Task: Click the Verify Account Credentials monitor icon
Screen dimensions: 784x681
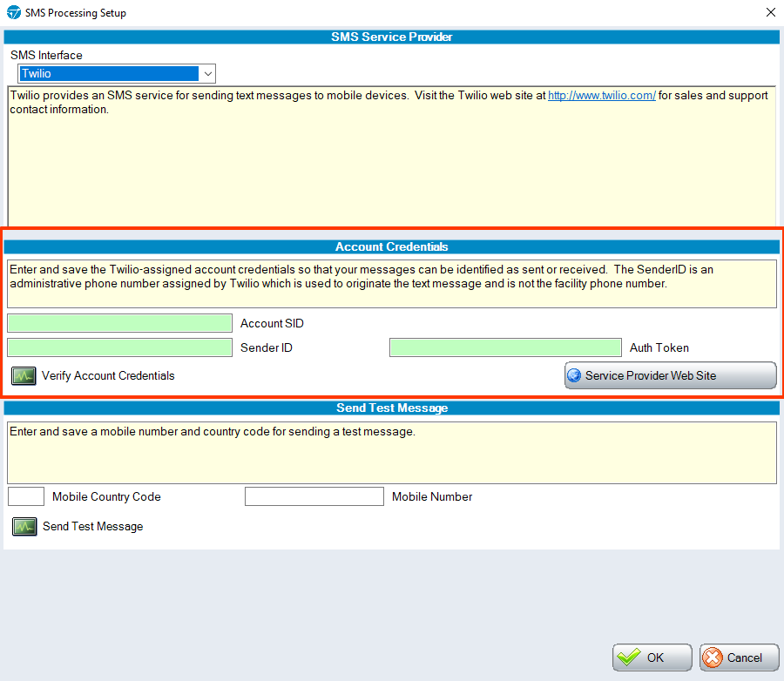Action: pos(24,376)
